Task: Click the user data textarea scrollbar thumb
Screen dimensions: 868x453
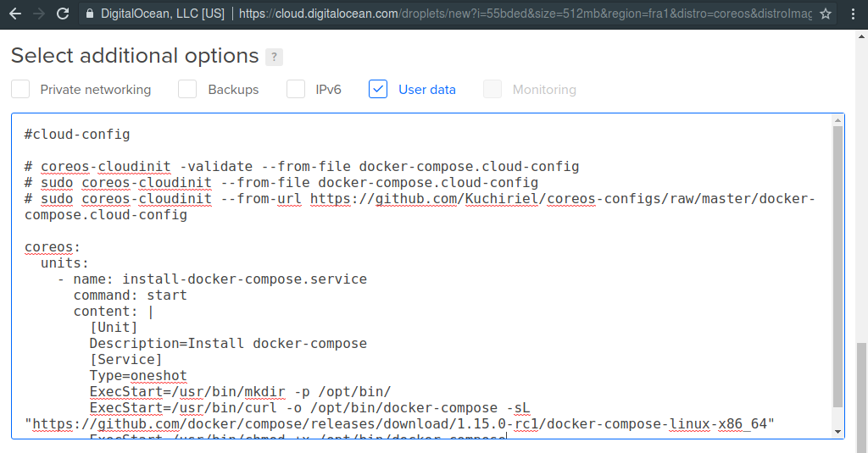Action: [x=837, y=268]
